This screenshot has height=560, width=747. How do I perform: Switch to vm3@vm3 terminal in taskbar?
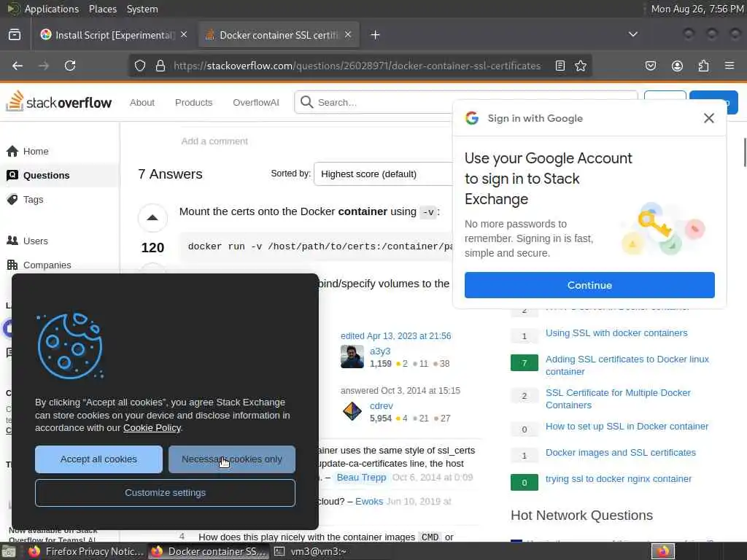pyautogui.click(x=309, y=551)
